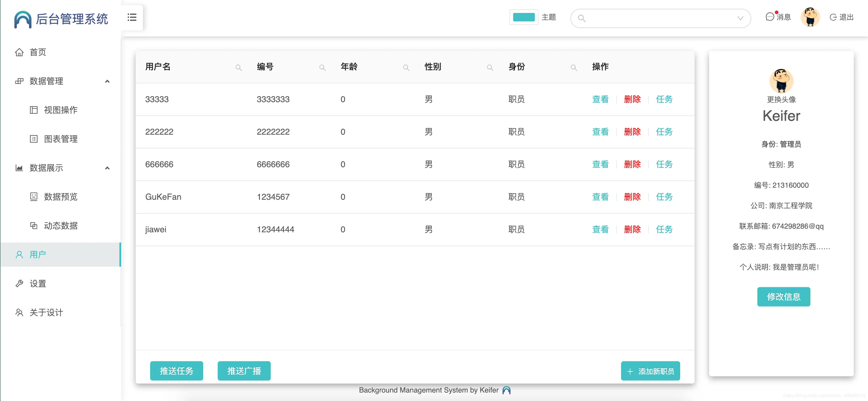
Task: Click the 推送广播 button
Action: [244, 371]
